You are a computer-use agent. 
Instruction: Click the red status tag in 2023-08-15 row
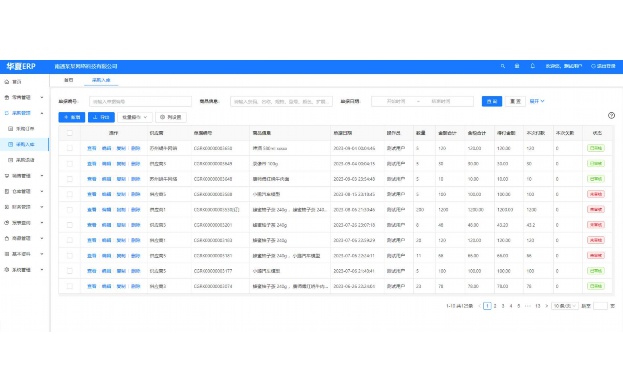(x=596, y=194)
